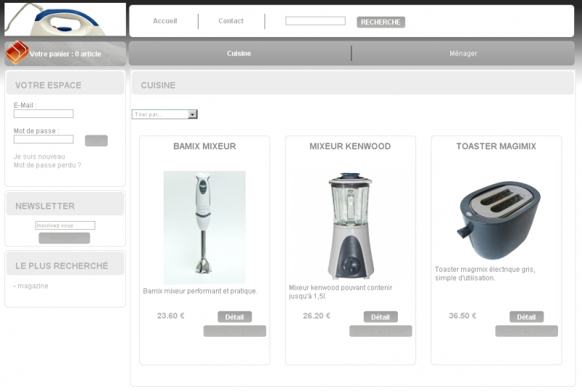Click Détail for Bamix Mixeur
Viewport: 582px width, 392px height.
[x=234, y=317]
